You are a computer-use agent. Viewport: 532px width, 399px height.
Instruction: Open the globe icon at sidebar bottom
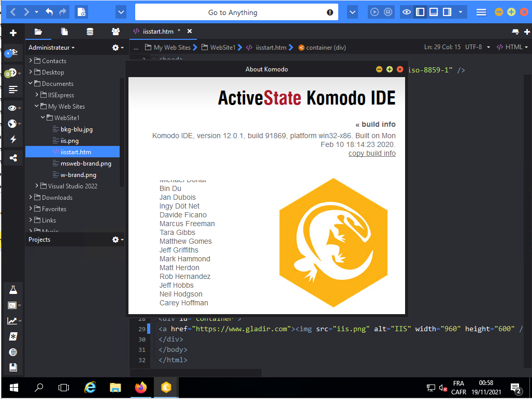[x=13, y=352]
